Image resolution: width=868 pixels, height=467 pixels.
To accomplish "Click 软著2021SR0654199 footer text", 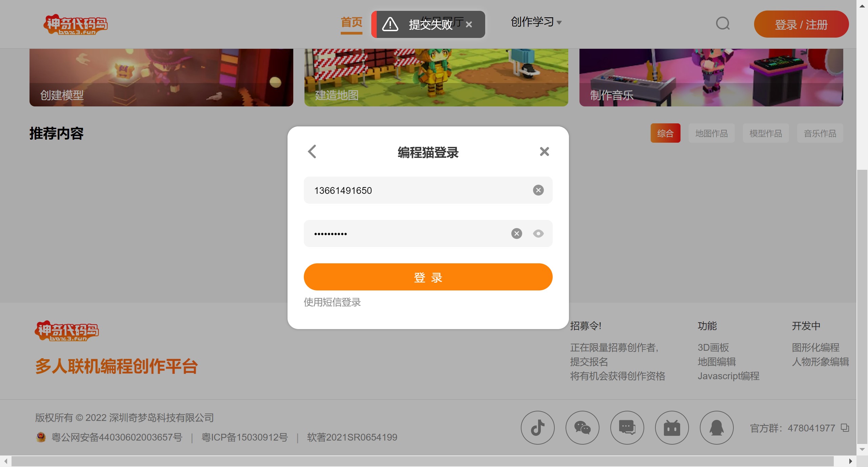I will coord(352,437).
